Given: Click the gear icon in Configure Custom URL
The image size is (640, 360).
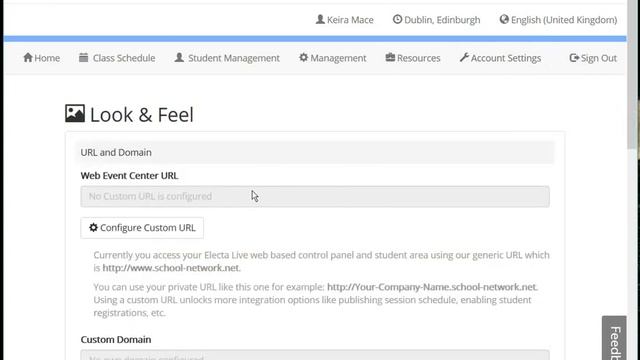Looking at the screenshot, I should 93,227.
